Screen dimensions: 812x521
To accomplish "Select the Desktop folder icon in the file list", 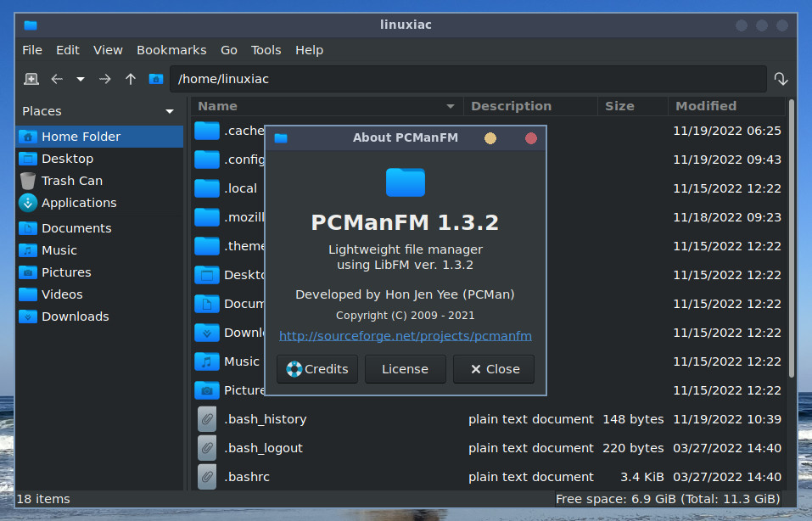I will (207, 274).
